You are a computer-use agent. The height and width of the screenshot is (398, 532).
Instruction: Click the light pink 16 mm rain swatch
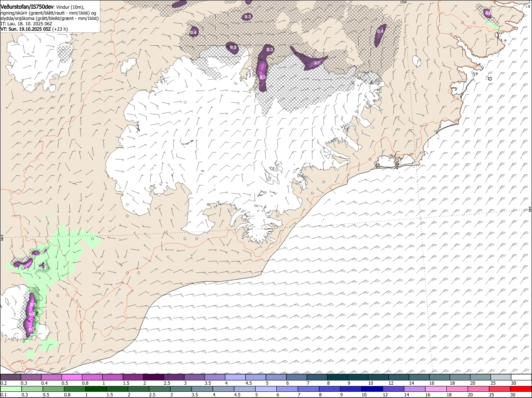click(x=436, y=389)
